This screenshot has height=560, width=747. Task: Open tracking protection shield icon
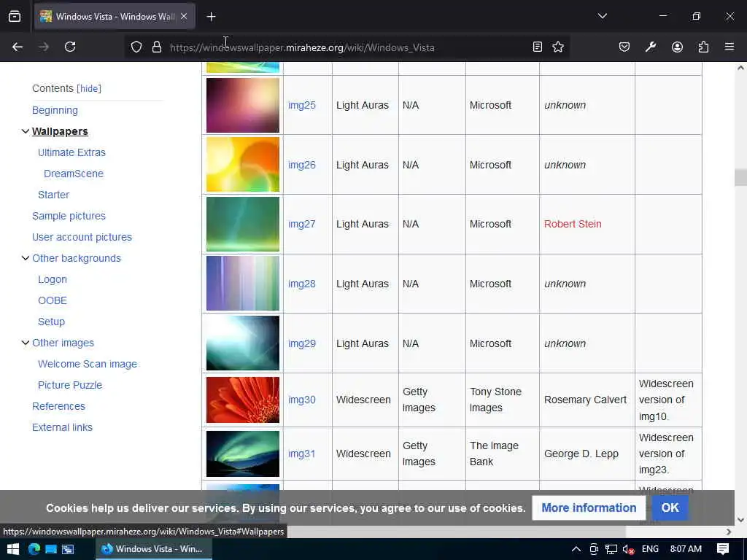136,47
